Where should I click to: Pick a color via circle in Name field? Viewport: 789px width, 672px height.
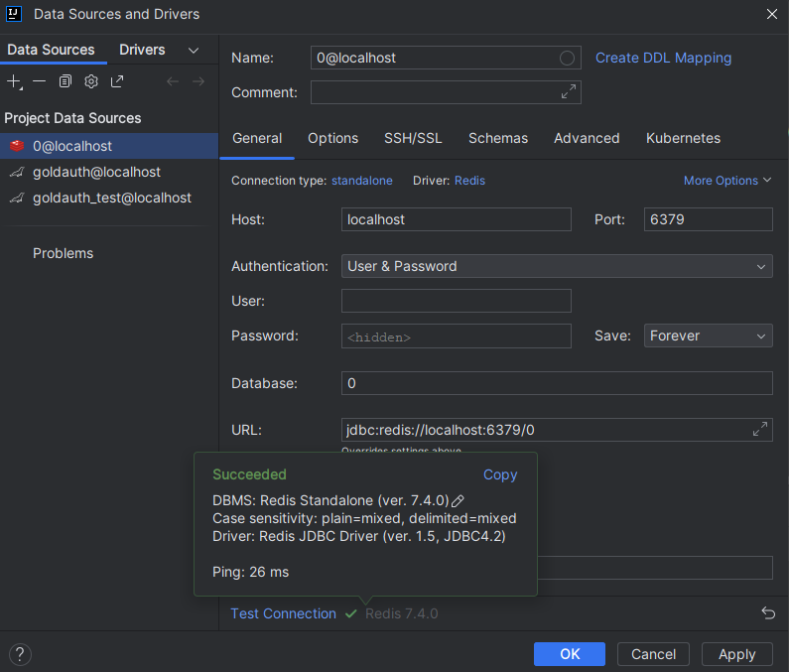click(x=567, y=58)
